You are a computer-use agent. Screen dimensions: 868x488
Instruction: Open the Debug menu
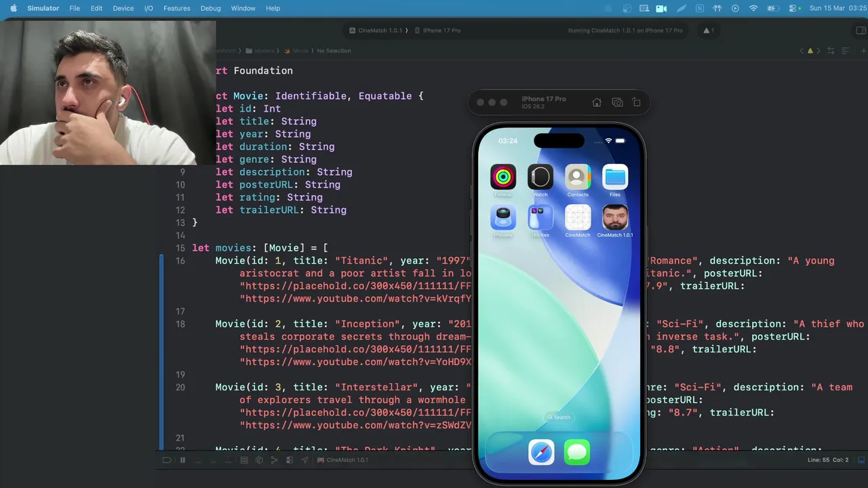210,8
